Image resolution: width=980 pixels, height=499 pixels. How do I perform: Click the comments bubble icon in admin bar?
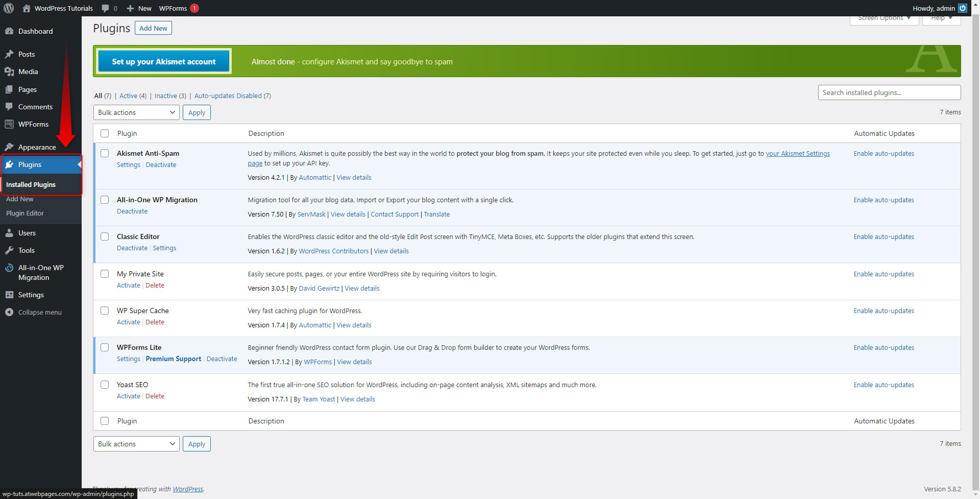click(x=105, y=8)
